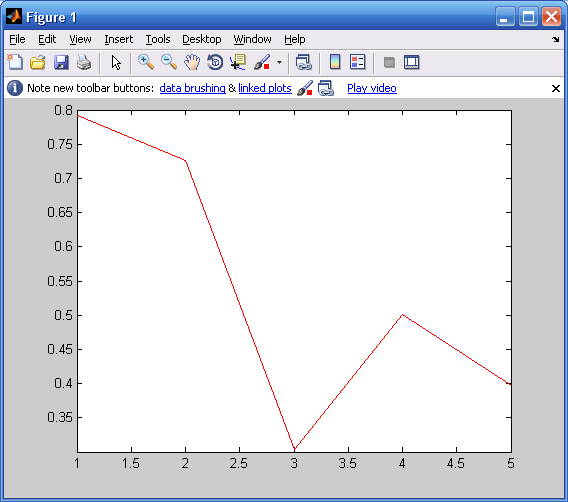Image resolution: width=568 pixels, height=502 pixels.
Task: Open a file with the folder icon
Action: pos(38,62)
